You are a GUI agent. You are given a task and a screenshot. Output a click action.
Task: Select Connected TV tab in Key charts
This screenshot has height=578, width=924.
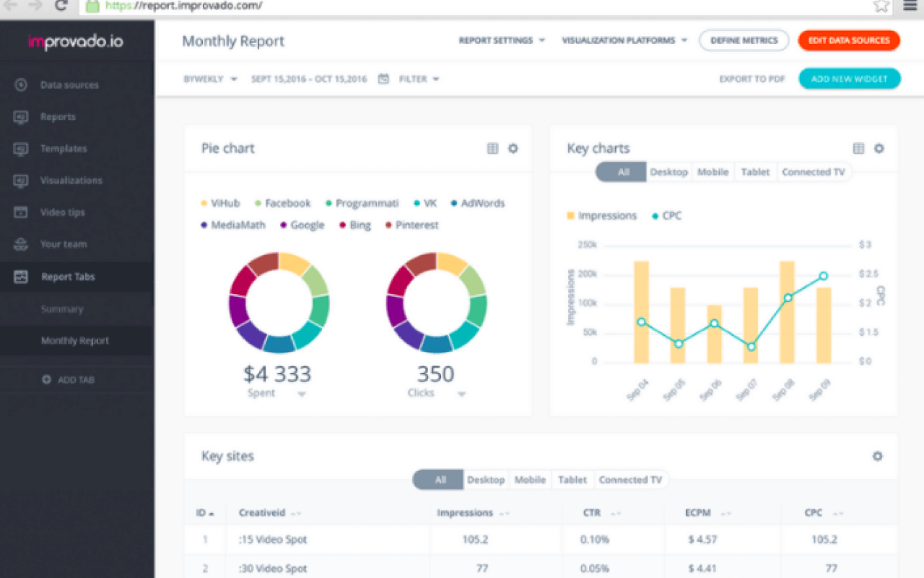click(x=814, y=172)
